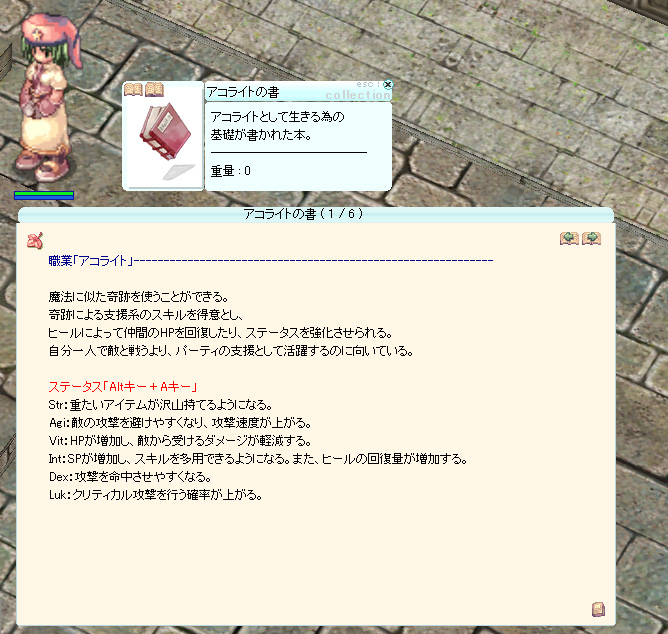The width and height of the screenshot is (668, 634).
Task: Go to the next book page
Action: click(x=591, y=238)
